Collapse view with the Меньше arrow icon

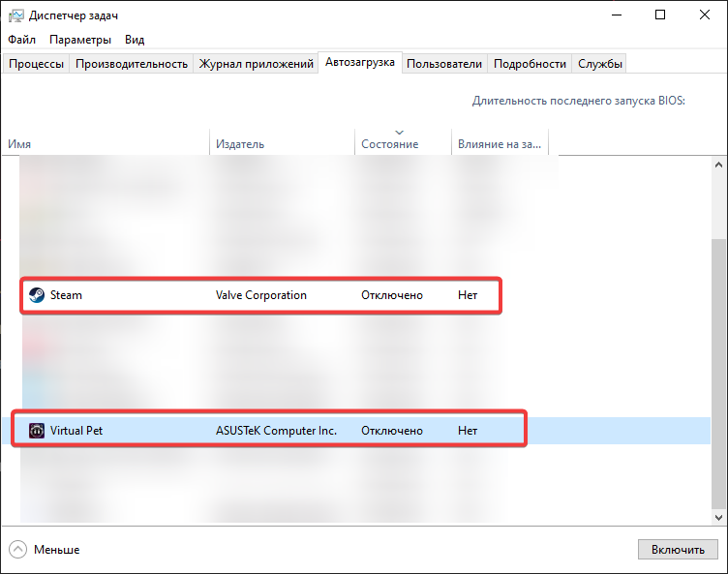tap(18, 549)
